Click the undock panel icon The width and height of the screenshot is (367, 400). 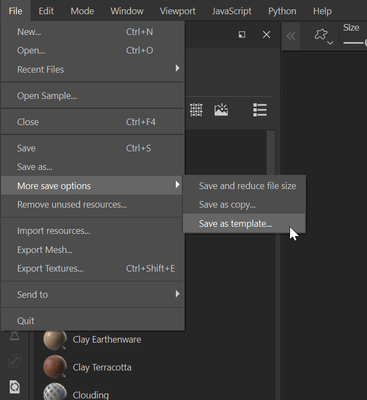[242, 34]
